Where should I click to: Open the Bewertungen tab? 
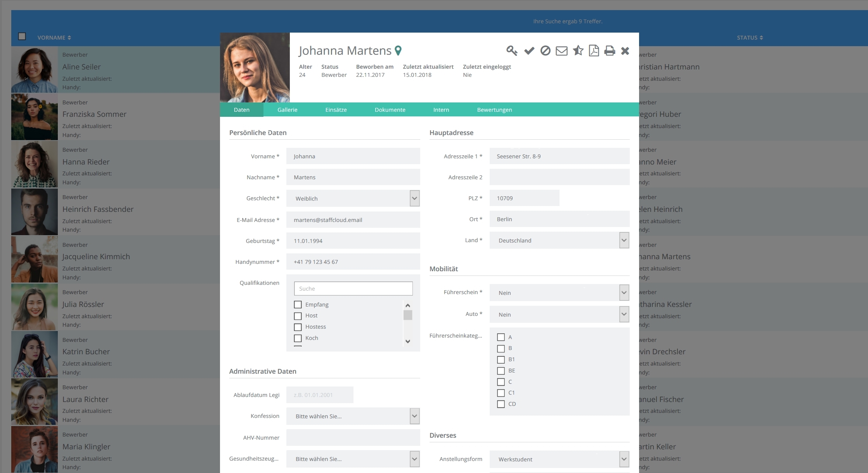coord(494,110)
